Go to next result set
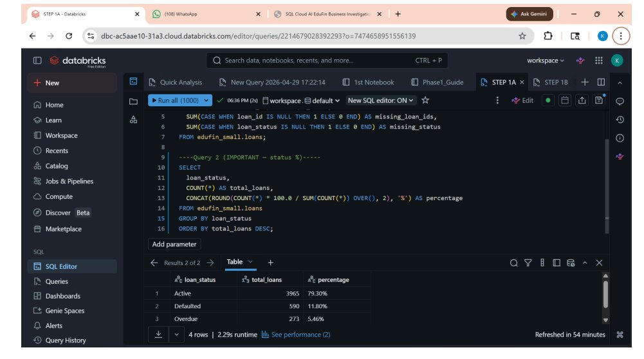The image size is (644, 359). (x=210, y=262)
